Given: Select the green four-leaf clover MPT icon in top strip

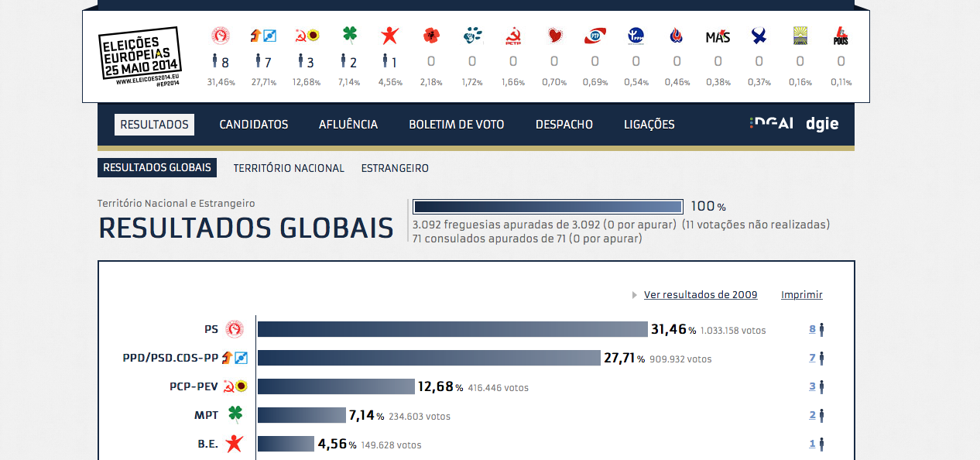Looking at the screenshot, I should pos(350,36).
